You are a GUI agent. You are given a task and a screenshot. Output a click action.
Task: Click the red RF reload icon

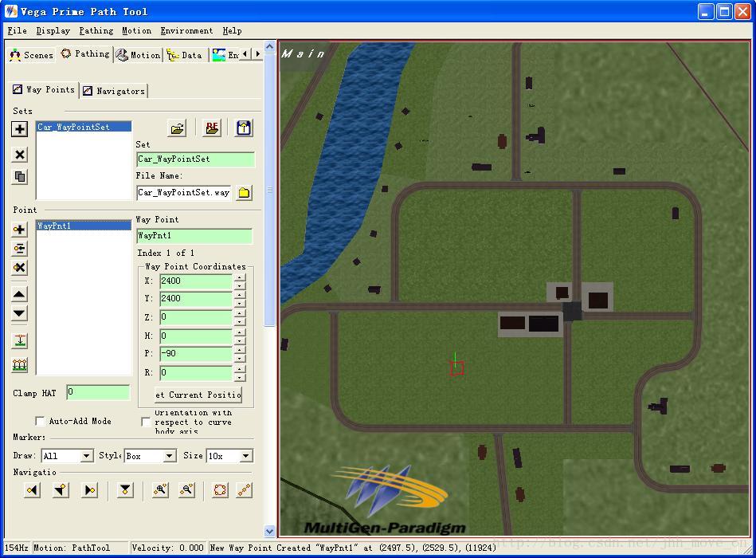click(x=212, y=128)
